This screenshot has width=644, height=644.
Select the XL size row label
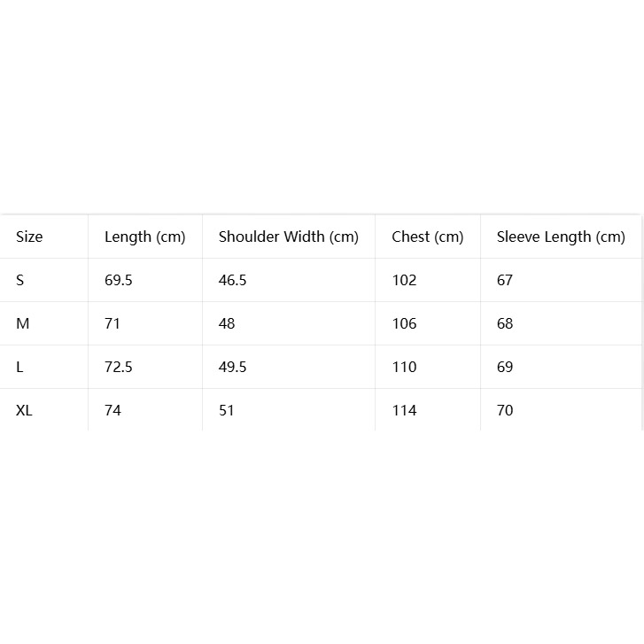click(x=24, y=410)
